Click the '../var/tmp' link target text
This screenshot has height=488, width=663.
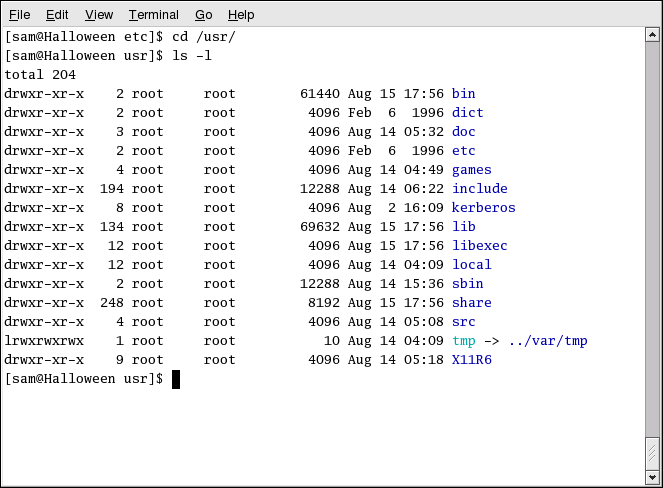coord(548,341)
